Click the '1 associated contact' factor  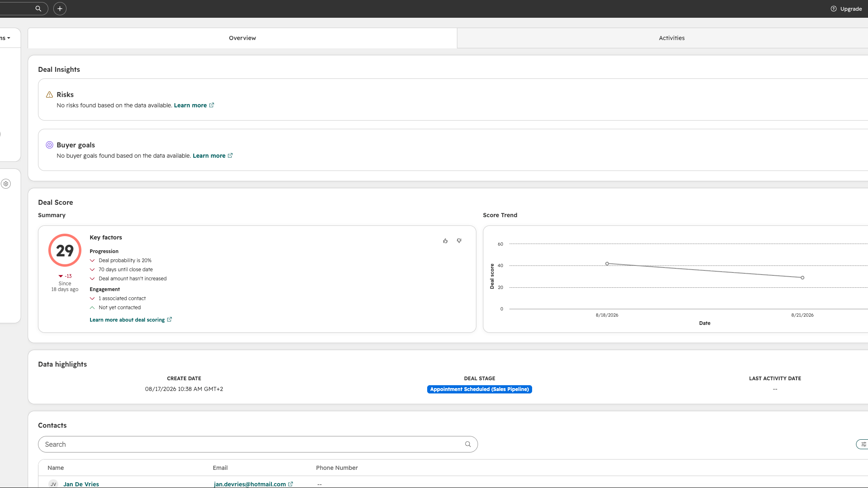pos(122,298)
